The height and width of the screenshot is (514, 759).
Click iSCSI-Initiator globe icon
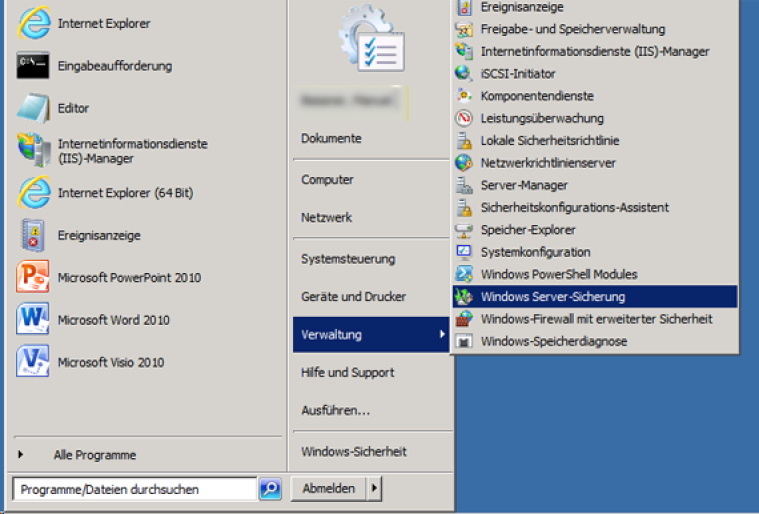pos(464,74)
